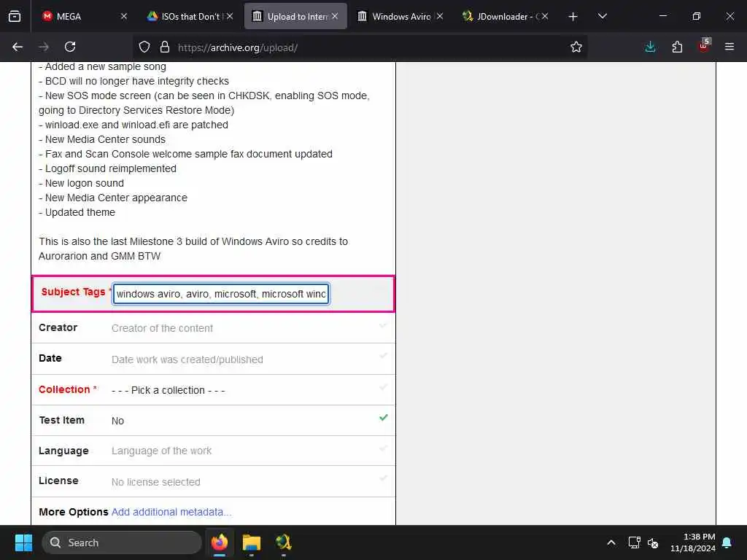Close the Upload to Internet Archive tab
This screenshot has width=747, height=560.
(x=335, y=16)
